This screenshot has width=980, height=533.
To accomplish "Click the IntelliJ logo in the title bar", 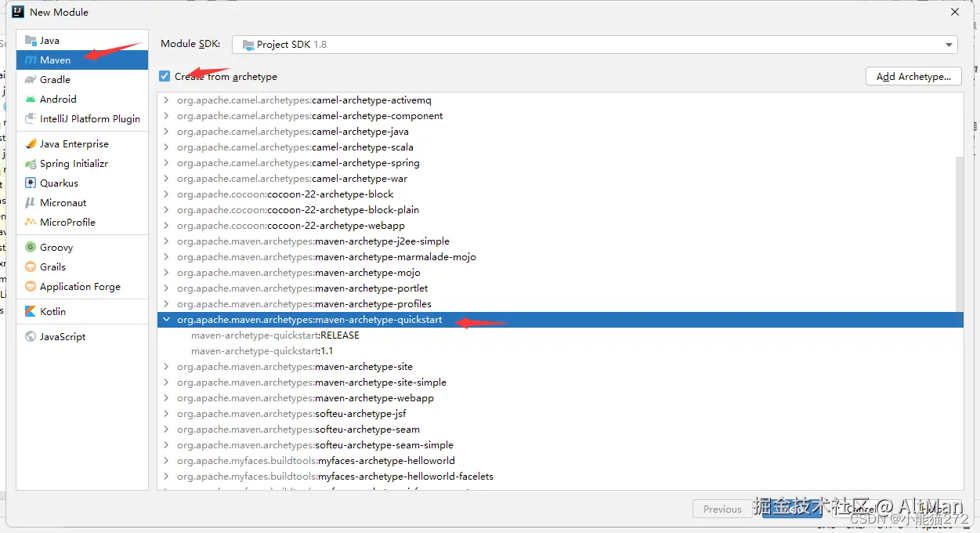I will tap(17, 12).
